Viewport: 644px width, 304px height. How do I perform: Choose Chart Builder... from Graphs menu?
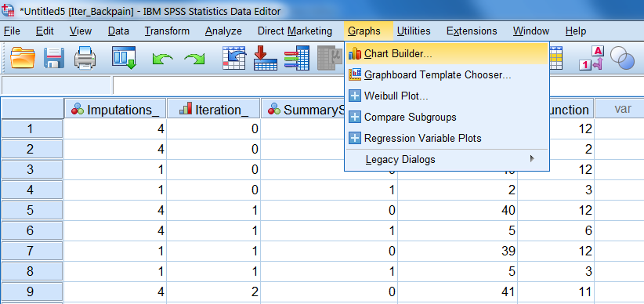point(447,53)
